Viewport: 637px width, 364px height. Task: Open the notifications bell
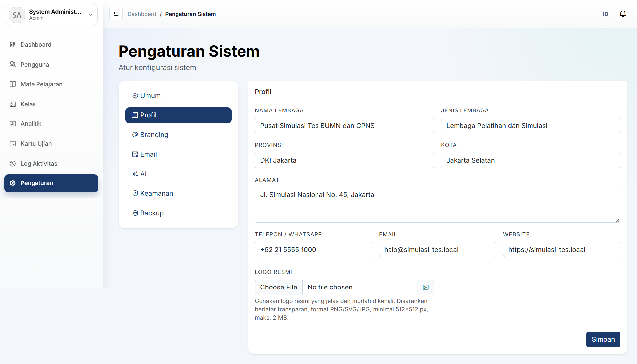click(623, 14)
